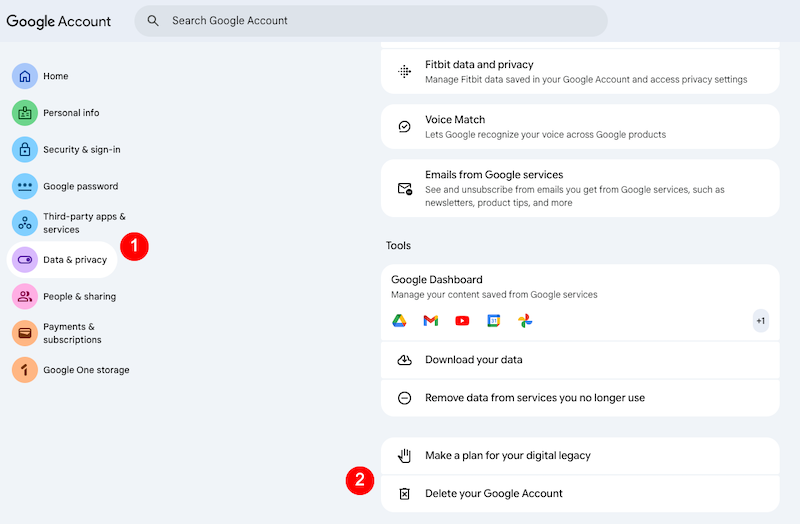Image resolution: width=800 pixels, height=524 pixels.
Task: Select Google password menu item
Action: pyautogui.click(x=65, y=186)
